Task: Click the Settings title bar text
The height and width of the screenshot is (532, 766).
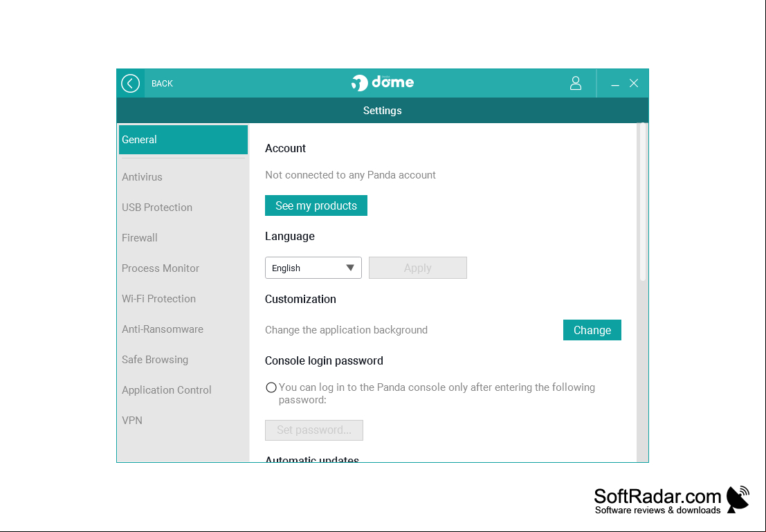Action: [x=383, y=111]
